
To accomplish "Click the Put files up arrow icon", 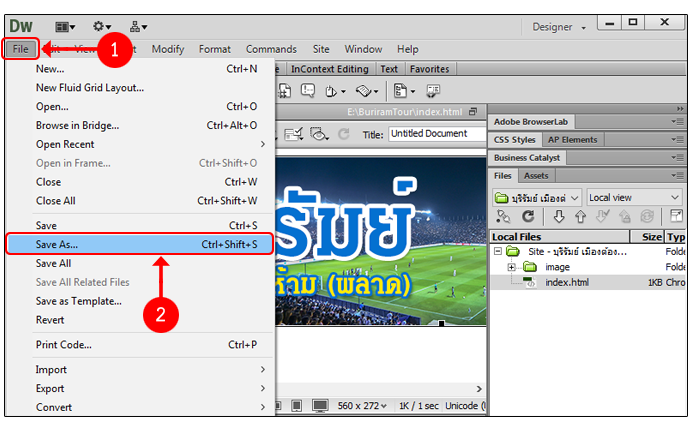I will click(x=580, y=216).
